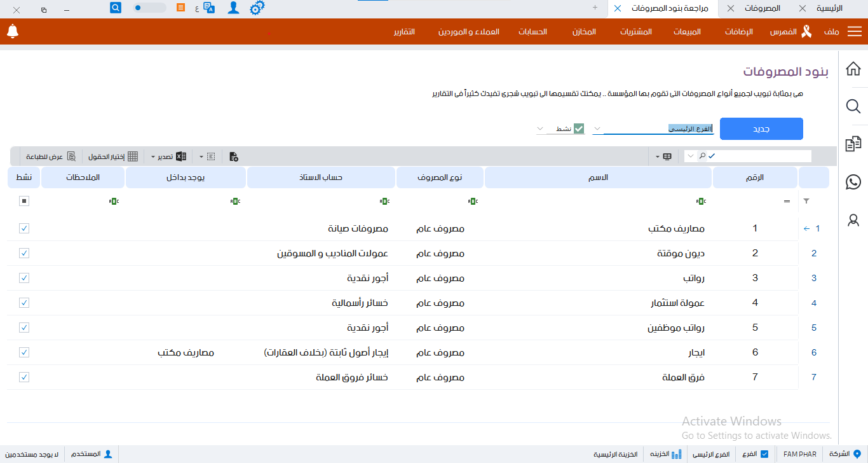Expand the نشط status dropdown arrow
The width and height of the screenshot is (868, 463).
541,128
